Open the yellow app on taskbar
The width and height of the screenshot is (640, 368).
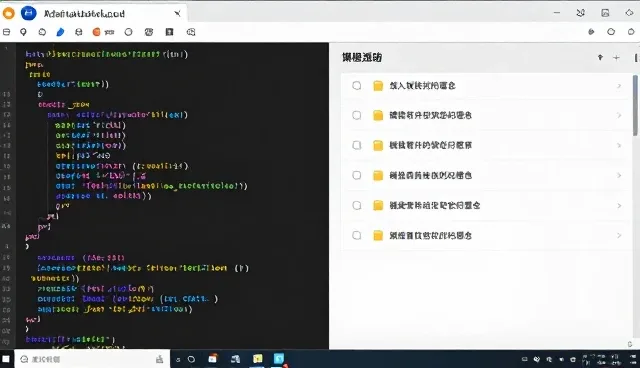tap(258, 359)
